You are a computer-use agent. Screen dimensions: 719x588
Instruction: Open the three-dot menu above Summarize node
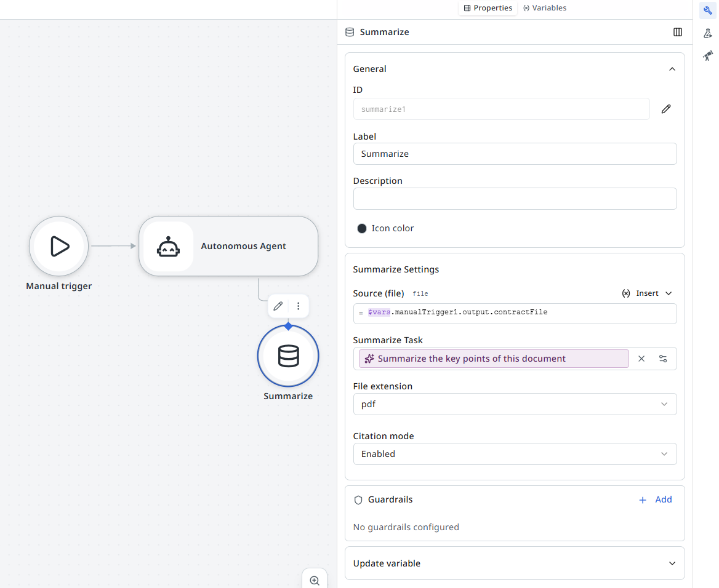[299, 306]
